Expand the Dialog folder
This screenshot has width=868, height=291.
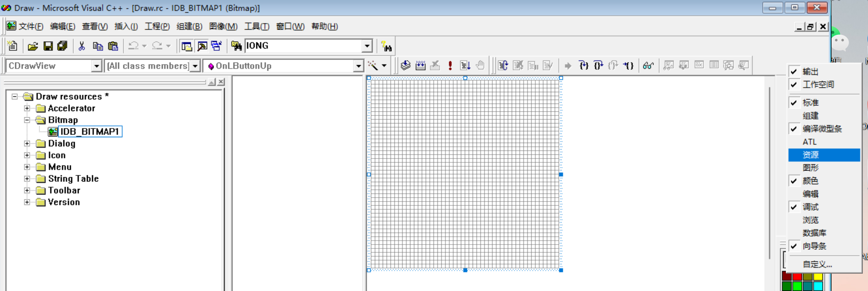pyautogui.click(x=27, y=143)
